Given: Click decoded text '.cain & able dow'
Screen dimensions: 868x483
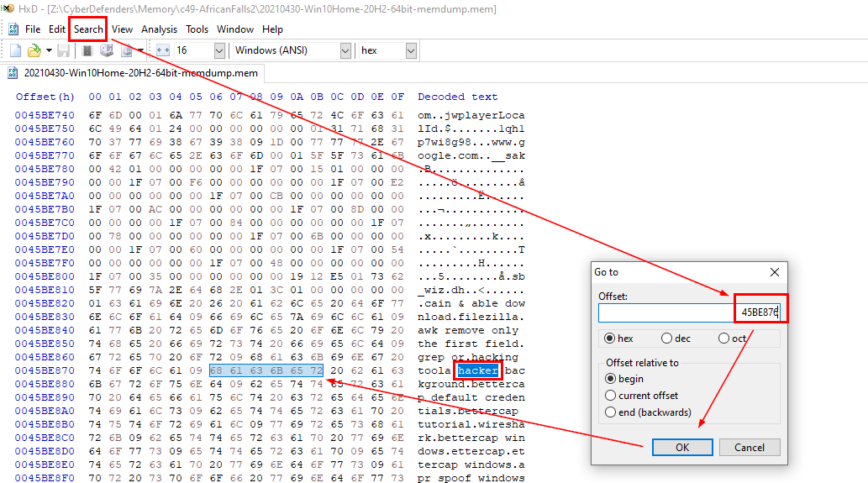Looking at the screenshot, I should click(471, 303).
